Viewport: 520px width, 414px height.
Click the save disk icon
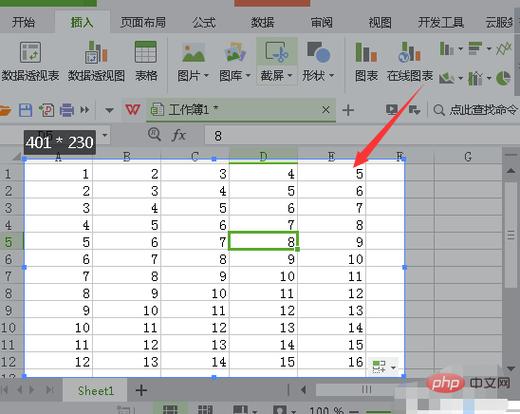pyautogui.click(x=25, y=110)
